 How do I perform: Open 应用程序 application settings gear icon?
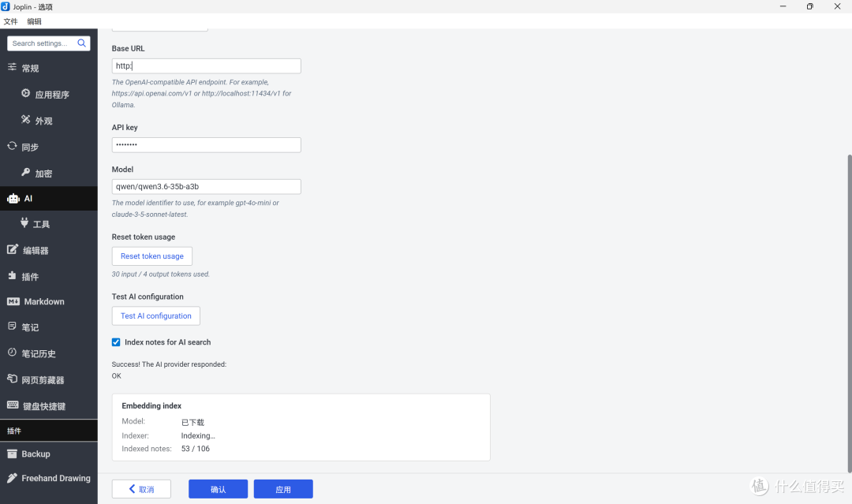25,93
